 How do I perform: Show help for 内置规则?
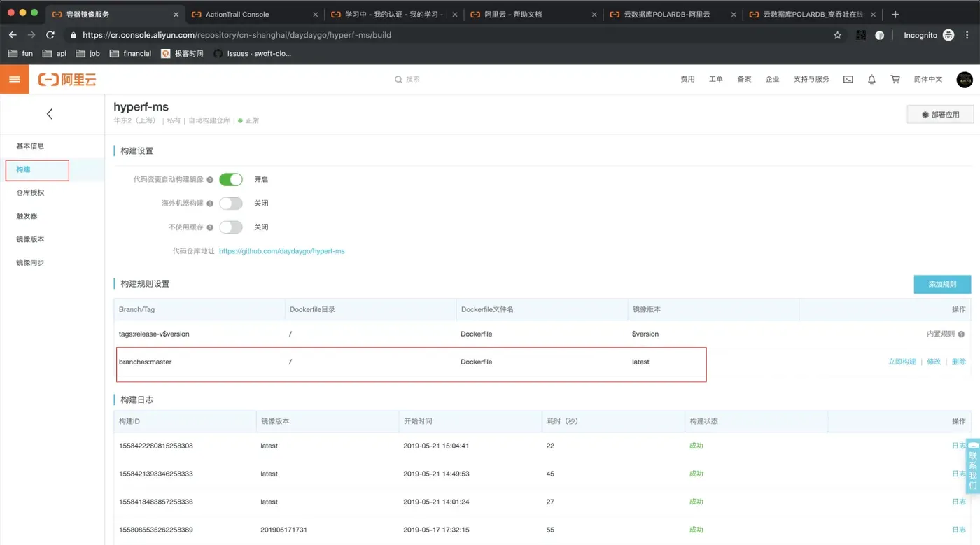[961, 334]
